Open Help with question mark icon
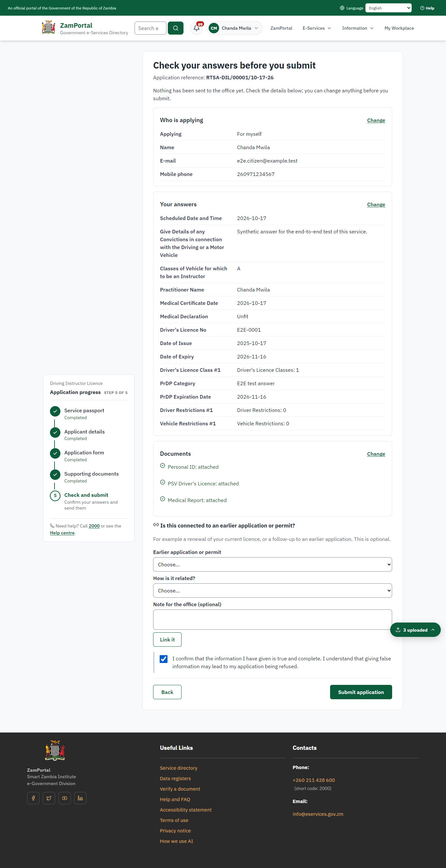Viewport: 446px width, 868px height. pyautogui.click(x=427, y=8)
